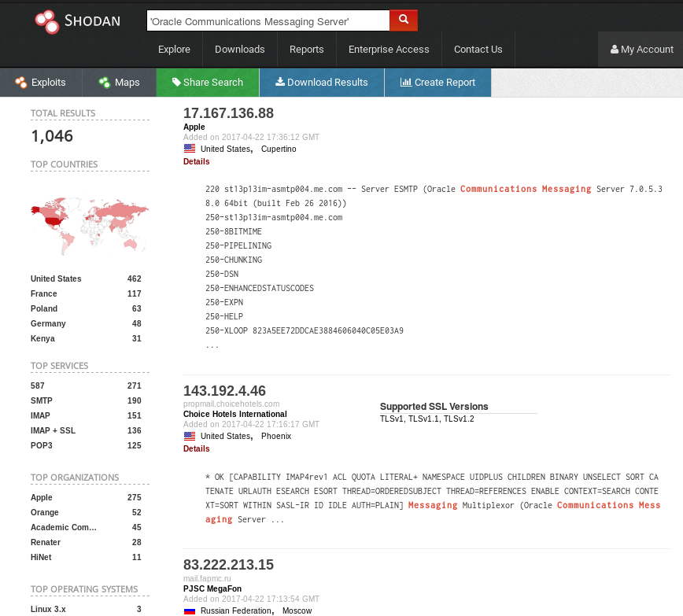Open the Downloads menu item
683x616 pixels.
(x=239, y=50)
